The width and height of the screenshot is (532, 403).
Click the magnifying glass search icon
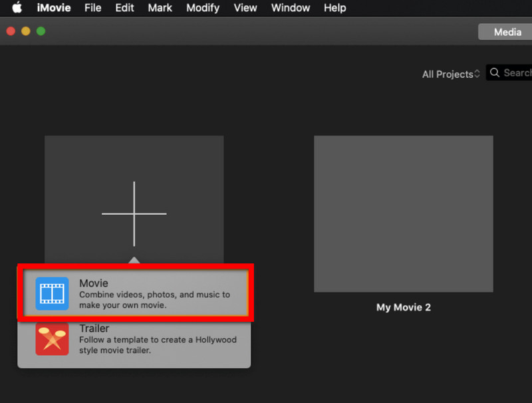point(494,72)
